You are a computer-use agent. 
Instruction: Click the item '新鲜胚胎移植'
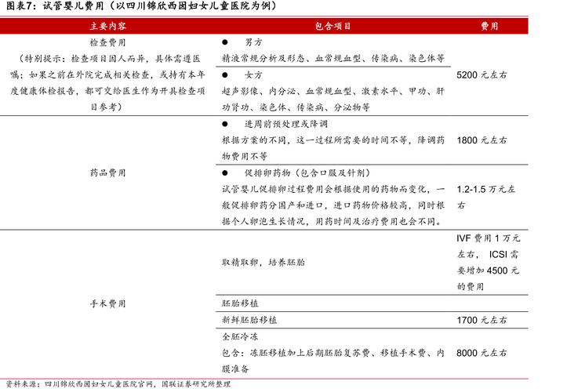pos(249,320)
